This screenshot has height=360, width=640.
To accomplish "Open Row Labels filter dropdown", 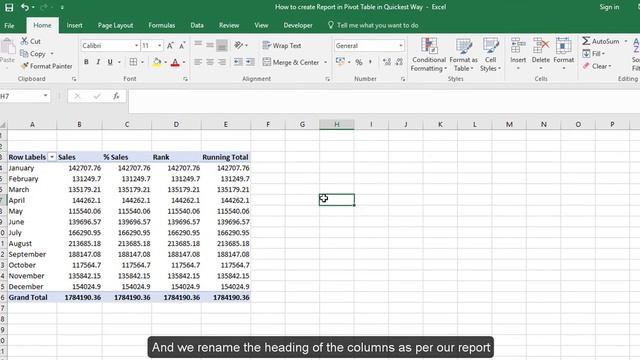I will tap(52, 157).
